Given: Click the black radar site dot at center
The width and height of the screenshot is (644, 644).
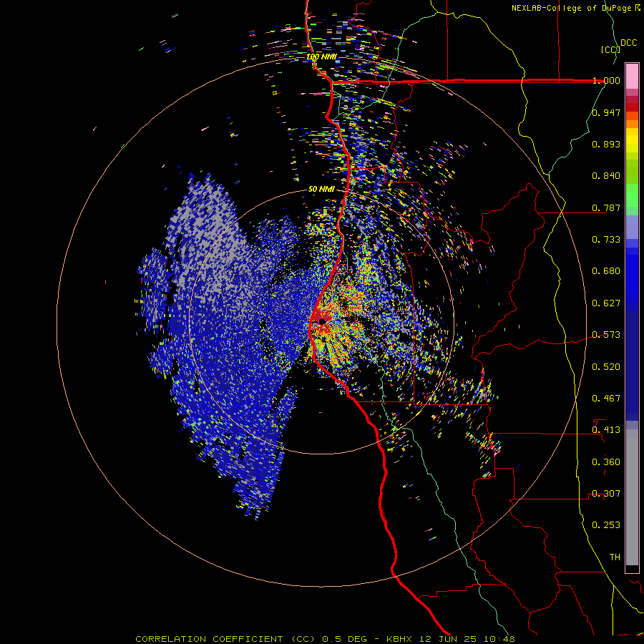Looking at the screenshot, I should tap(322, 321).
